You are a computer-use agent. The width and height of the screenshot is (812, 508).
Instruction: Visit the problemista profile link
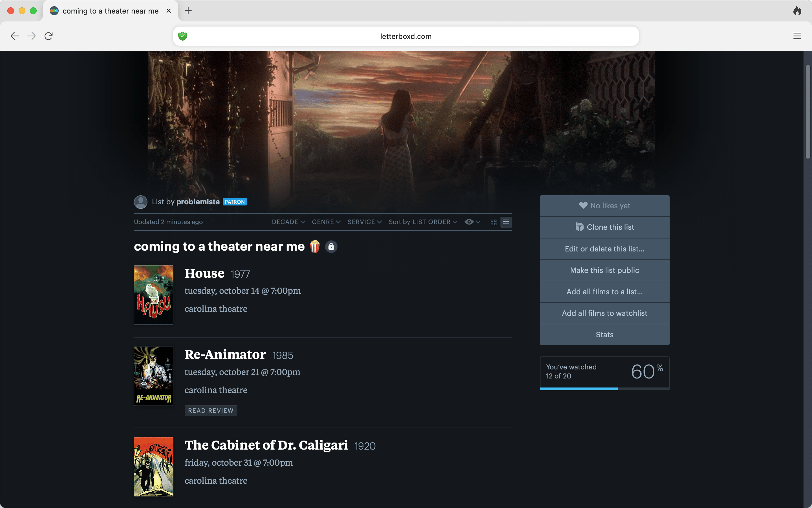[x=198, y=202]
